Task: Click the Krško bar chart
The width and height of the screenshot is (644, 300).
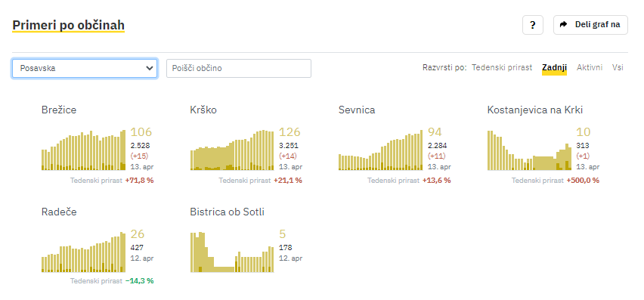Action: (232, 150)
